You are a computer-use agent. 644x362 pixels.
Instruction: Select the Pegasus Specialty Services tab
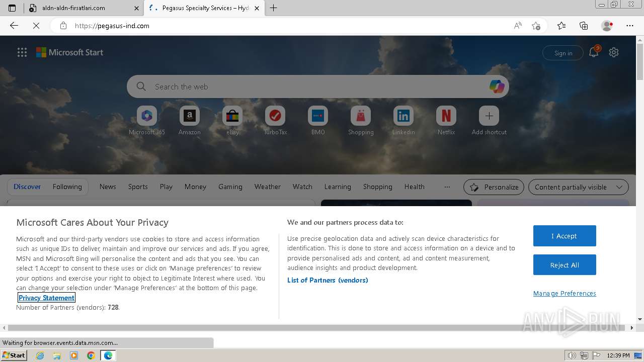click(x=204, y=8)
